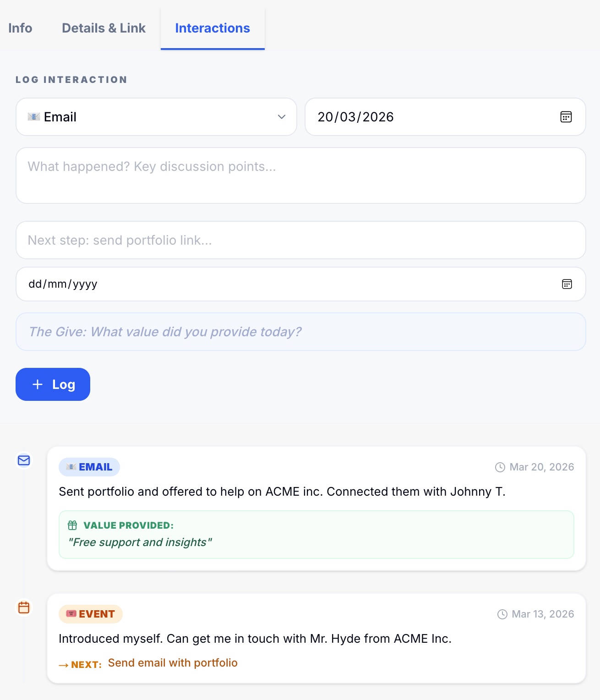Viewport: 600px width, 700px height.
Task: Focus the 'What happened?' notes text area
Action: tap(300, 175)
